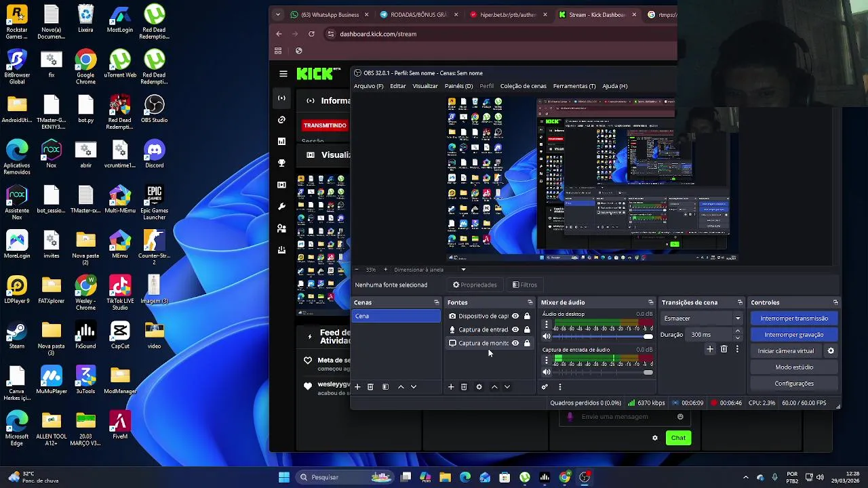
Task: Mute Áudio do desktop speaker icon
Action: click(x=547, y=336)
